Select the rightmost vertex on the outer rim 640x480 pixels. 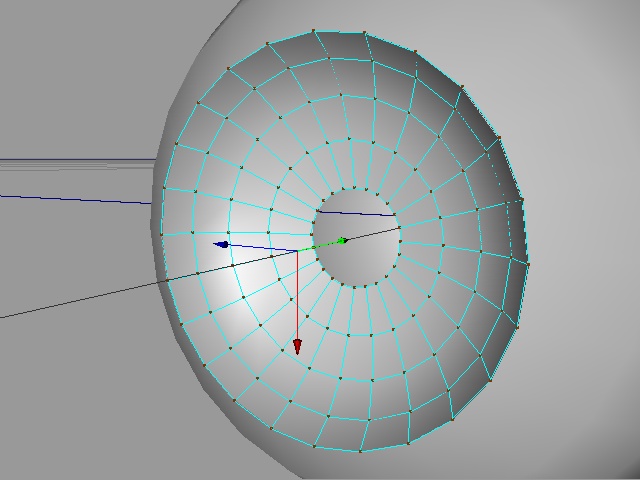[x=528, y=262]
